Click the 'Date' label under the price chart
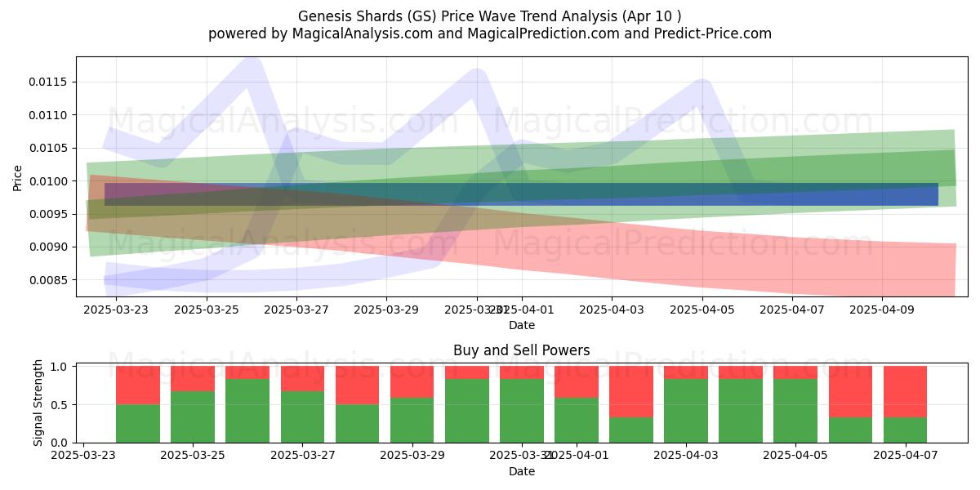This screenshot has height=490, width=980. pyautogui.click(x=522, y=325)
